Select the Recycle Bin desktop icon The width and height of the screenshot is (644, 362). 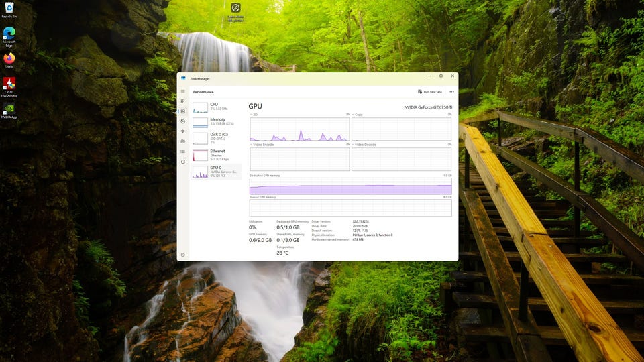[9, 11]
